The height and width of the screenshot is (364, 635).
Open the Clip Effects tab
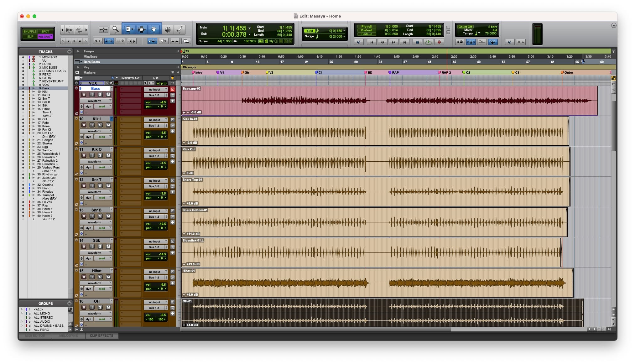pos(101,336)
